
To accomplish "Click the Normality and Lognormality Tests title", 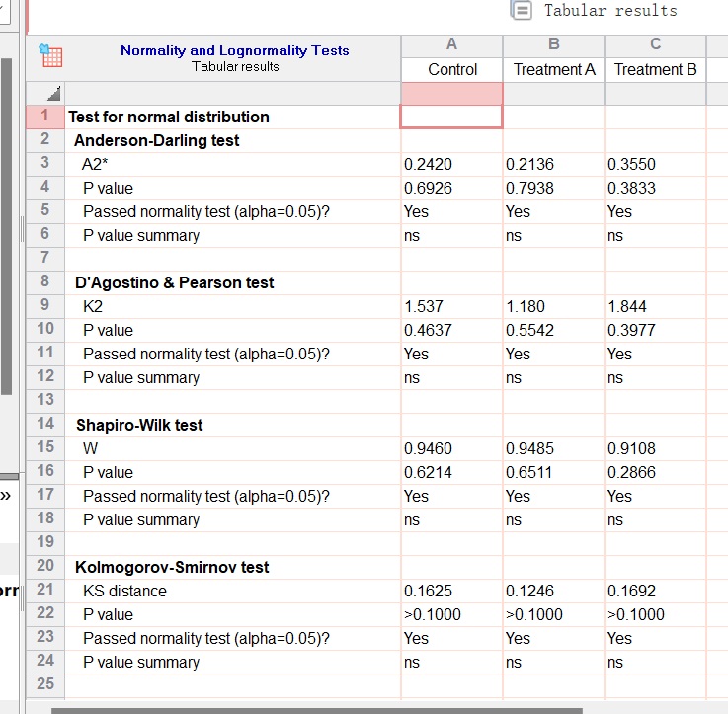I will click(234, 50).
